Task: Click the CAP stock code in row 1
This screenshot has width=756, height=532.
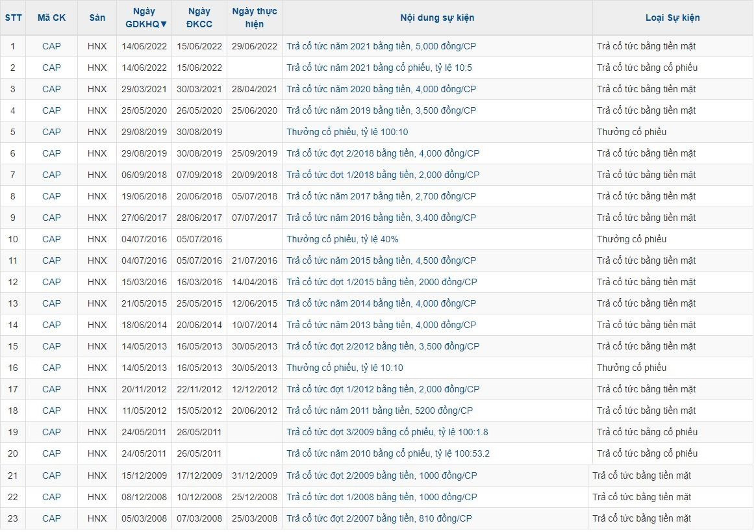Action: (51, 46)
